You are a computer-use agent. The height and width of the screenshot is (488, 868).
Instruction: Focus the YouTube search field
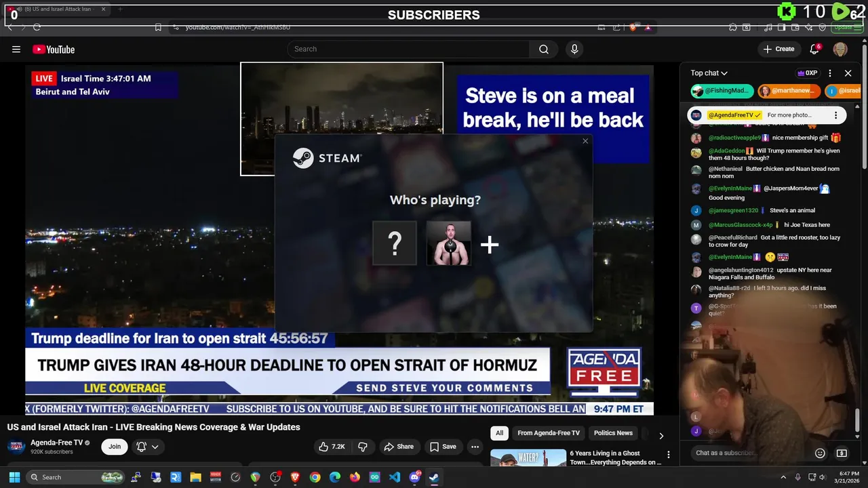pyautogui.click(x=409, y=49)
